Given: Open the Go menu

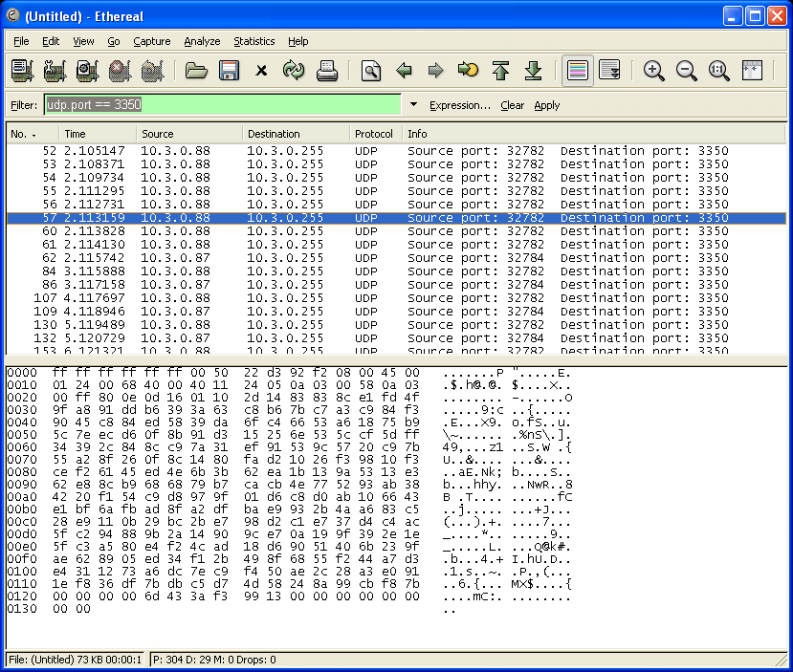Looking at the screenshot, I should coord(114,41).
